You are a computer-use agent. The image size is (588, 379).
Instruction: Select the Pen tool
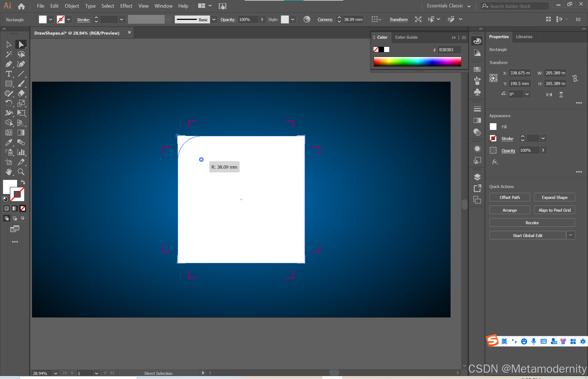(8, 64)
